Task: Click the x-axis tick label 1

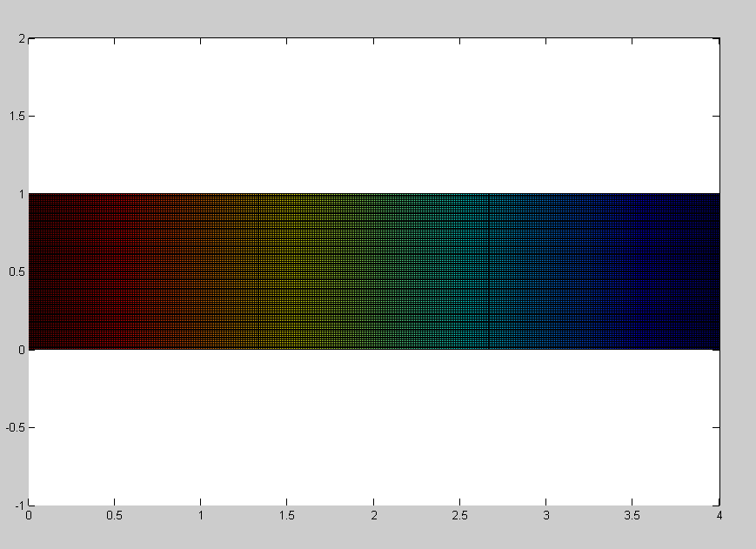Action: point(201,515)
